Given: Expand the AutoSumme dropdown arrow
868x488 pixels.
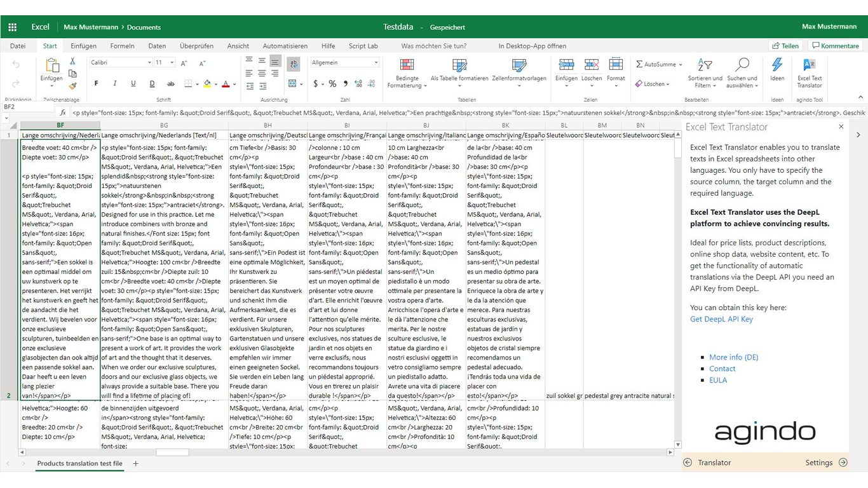Looking at the screenshot, I should pos(681,65).
